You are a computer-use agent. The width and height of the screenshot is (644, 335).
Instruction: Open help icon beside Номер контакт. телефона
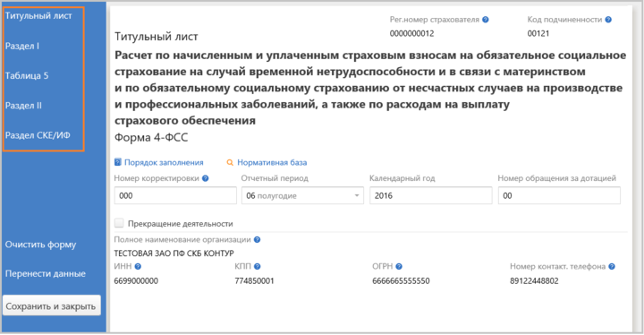click(612, 266)
